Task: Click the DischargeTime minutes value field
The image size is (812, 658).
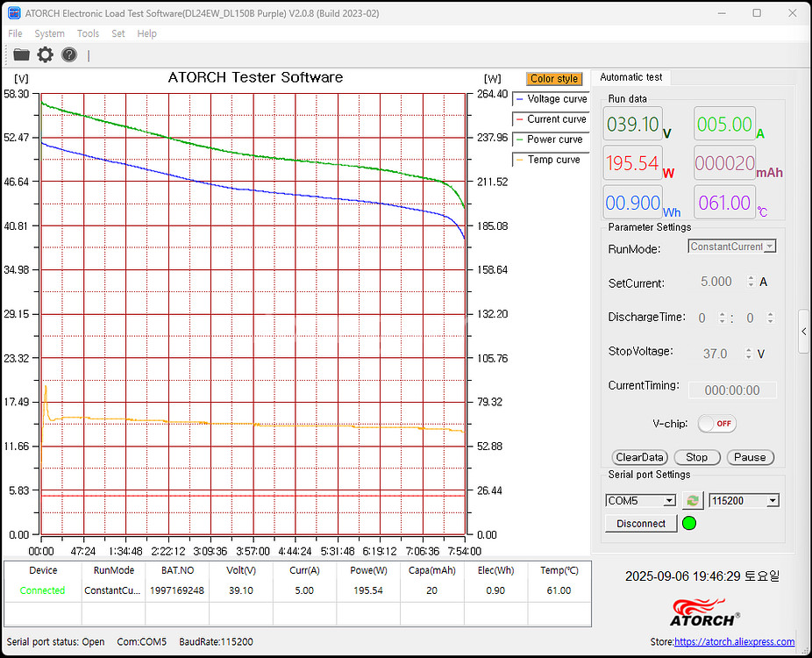Action: click(x=750, y=318)
